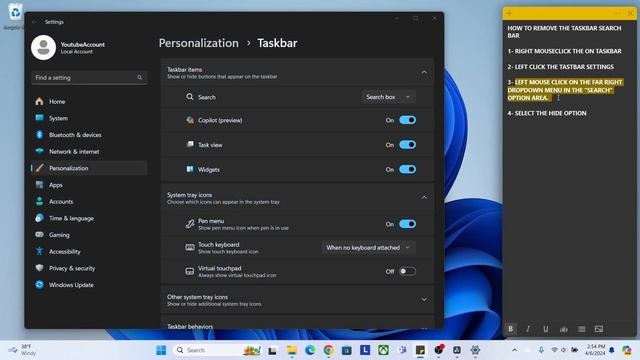The image size is (640, 360).
Task: Launch Google Chrome from the taskbar
Action: 329,350
